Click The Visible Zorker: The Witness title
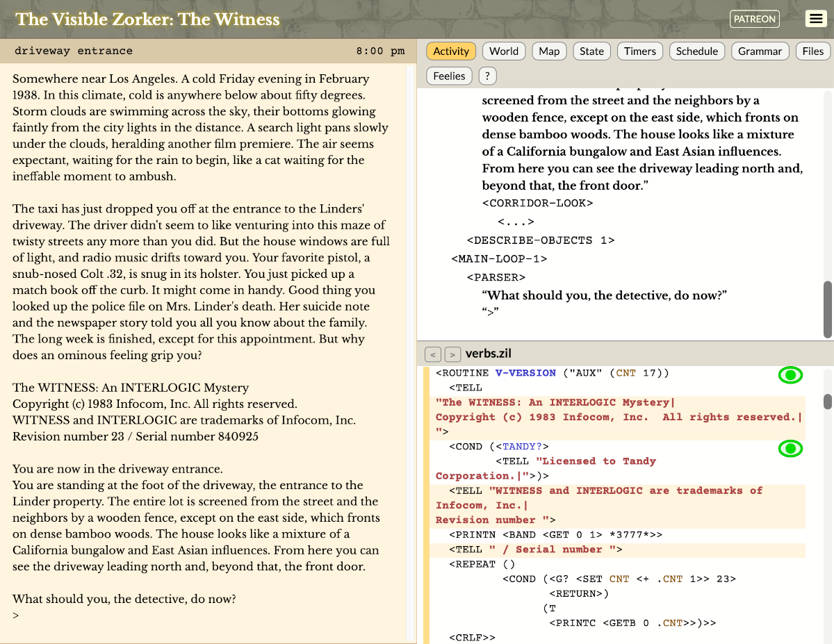Image resolution: width=834 pixels, height=644 pixels. (x=147, y=19)
